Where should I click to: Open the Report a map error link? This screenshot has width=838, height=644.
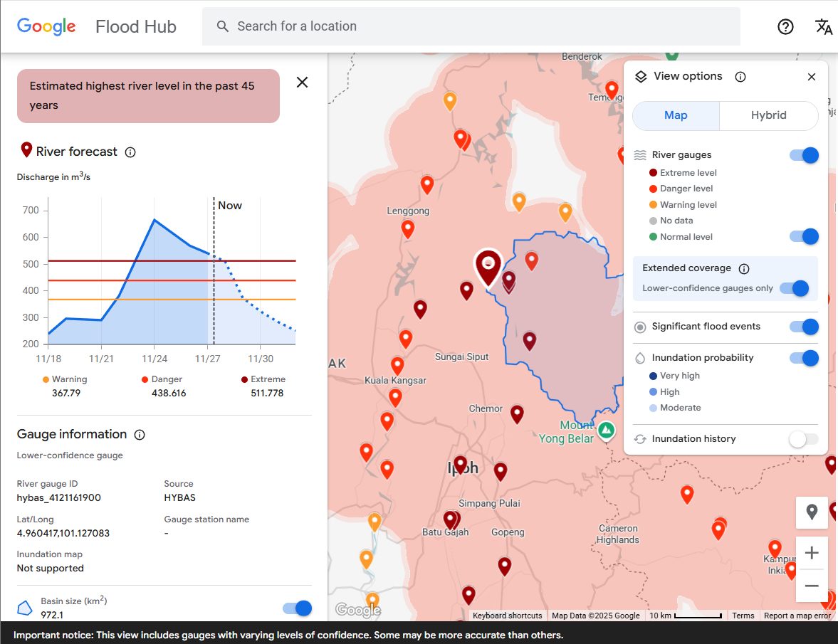pyautogui.click(x=797, y=616)
